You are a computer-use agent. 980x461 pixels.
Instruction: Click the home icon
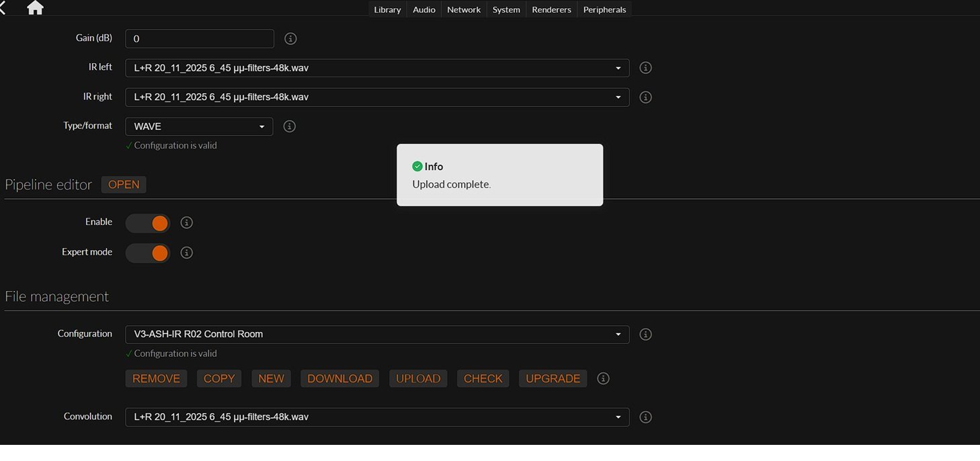tap(35, 8)
